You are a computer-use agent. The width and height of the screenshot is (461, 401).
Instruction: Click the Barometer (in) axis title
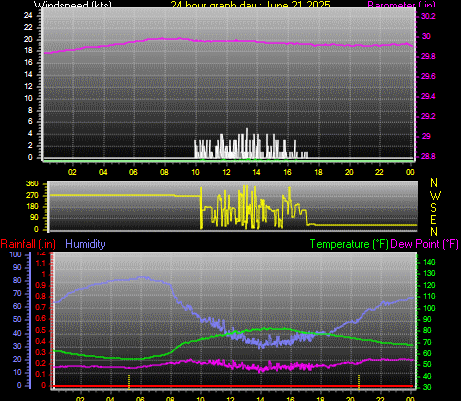(401, 4)
